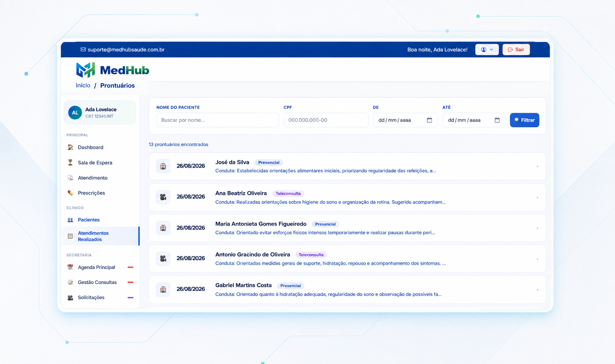Click '13 prontuários encontrados' text

179,144
